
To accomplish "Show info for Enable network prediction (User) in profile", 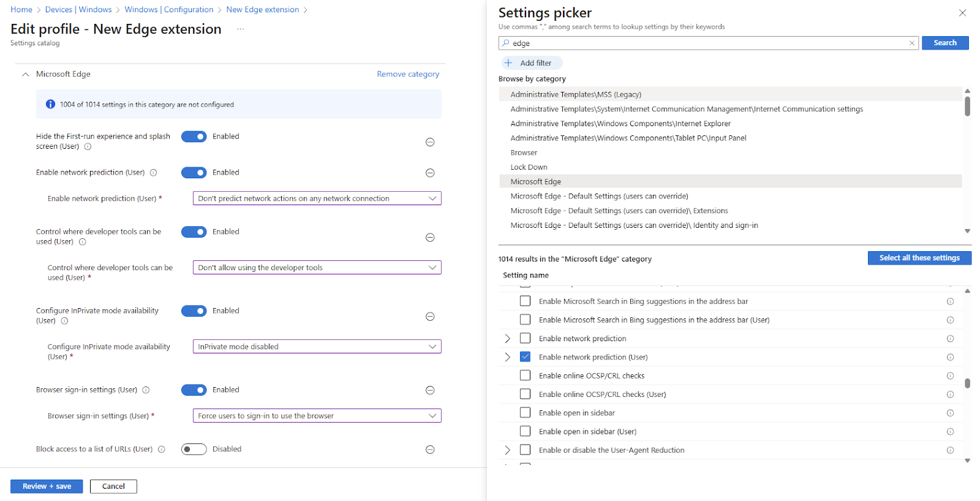I will 153,173.
